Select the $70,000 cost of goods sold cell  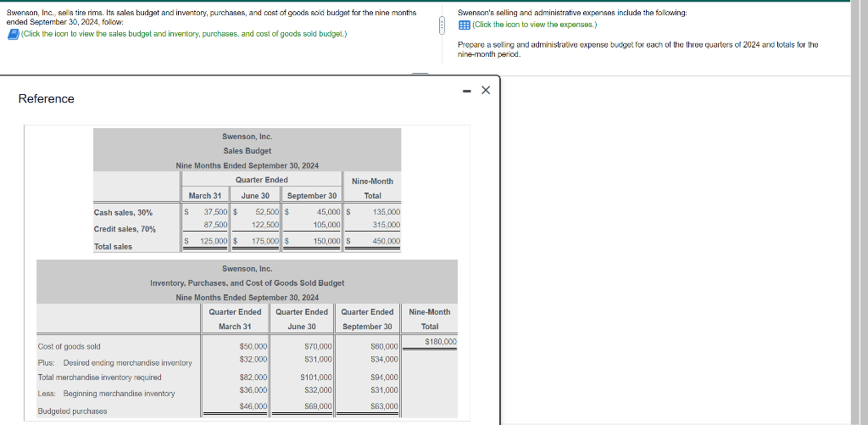pos(319,346)
